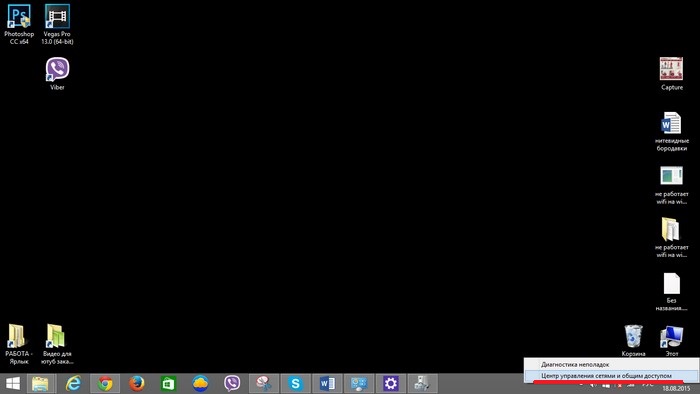Open the Windows Store taskbar icon
Viewport: 700px width, 394px height.
[168, 383]
